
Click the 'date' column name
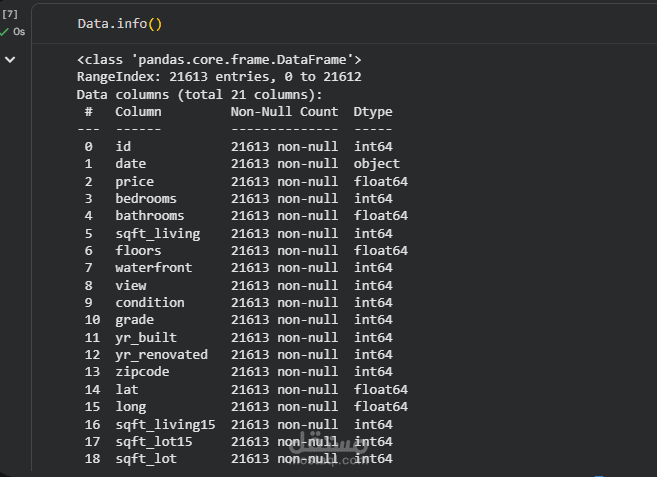131,163
